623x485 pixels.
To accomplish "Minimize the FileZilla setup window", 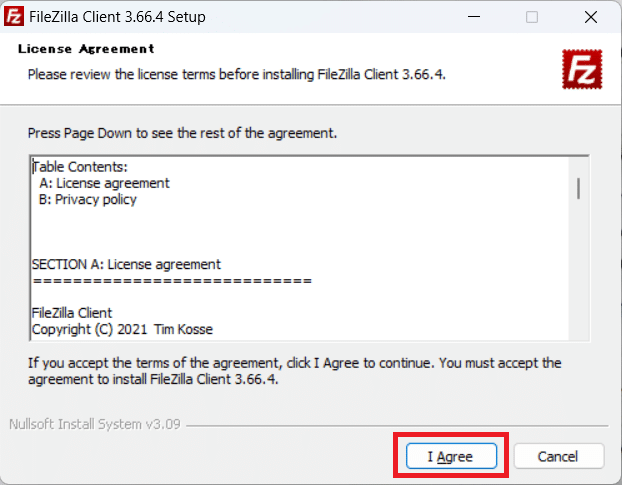I will pos(485,17).
